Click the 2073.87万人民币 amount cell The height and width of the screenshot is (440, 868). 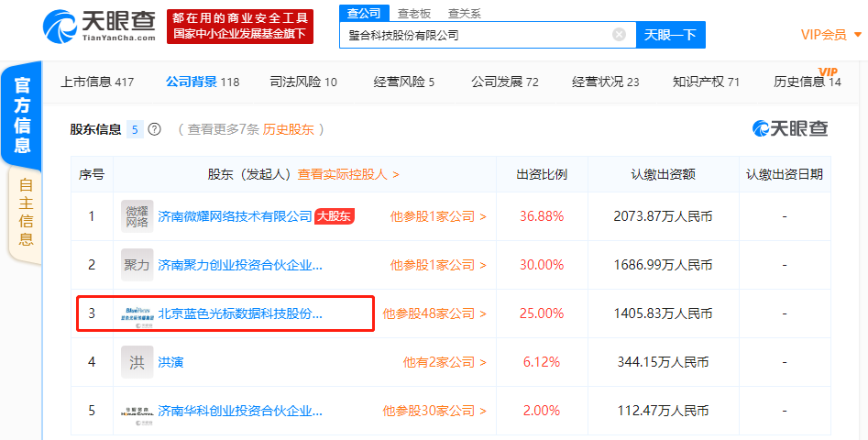point(664,216)
